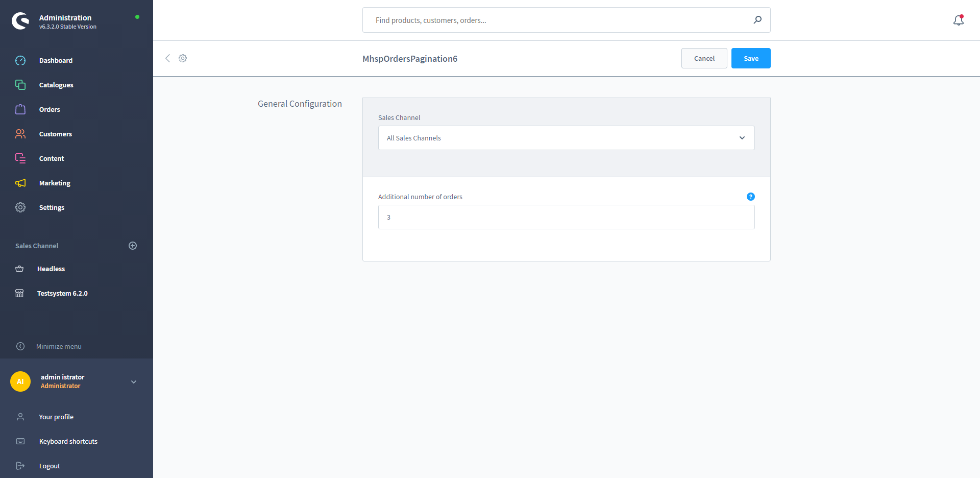Minimize the sidebar menu
Viewport: 980px width, 478px height.
coord(59,346)
